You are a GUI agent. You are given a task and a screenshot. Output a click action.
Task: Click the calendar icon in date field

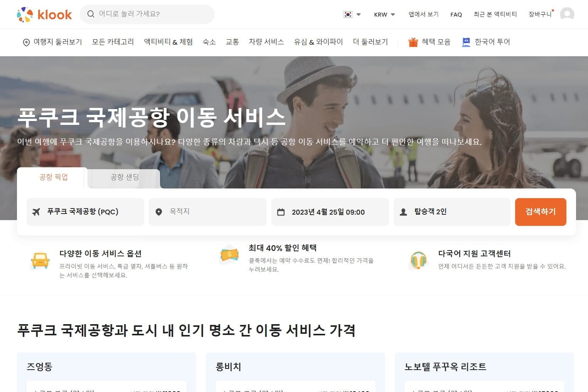(281, 212)
